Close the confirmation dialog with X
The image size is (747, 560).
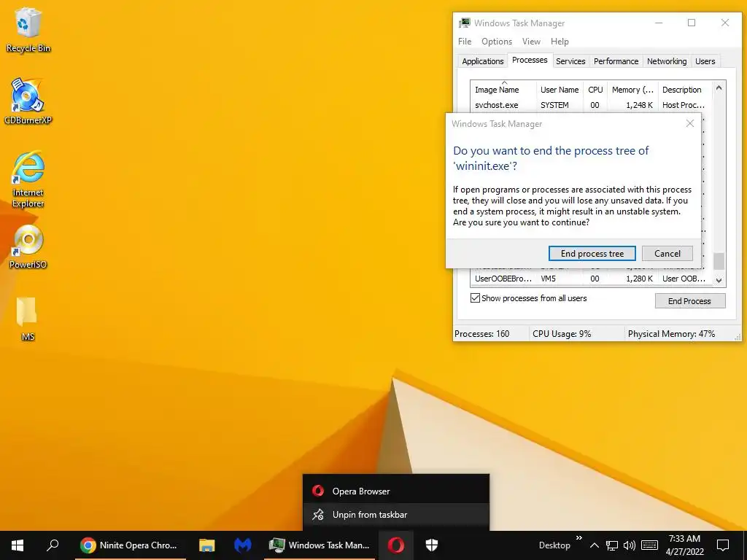[x=690, y=123]
